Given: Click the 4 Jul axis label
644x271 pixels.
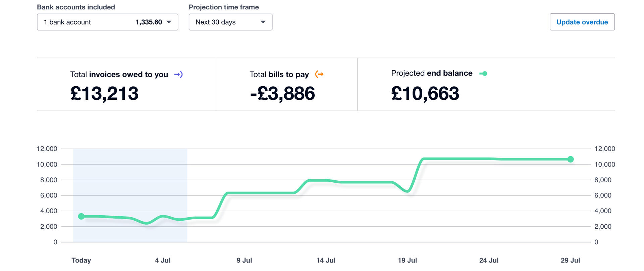Looking at the screenshot, I should (163, 260).
